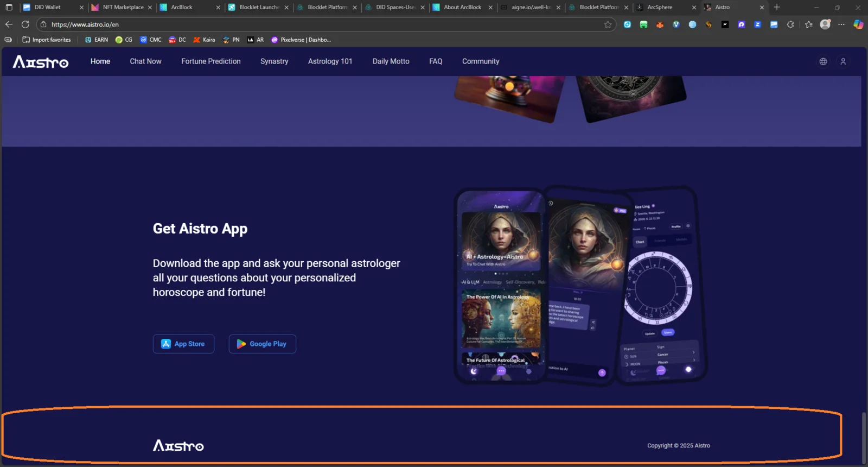View site information lock icon
This screenshot has width=868, height=467.
click(43, 24)
